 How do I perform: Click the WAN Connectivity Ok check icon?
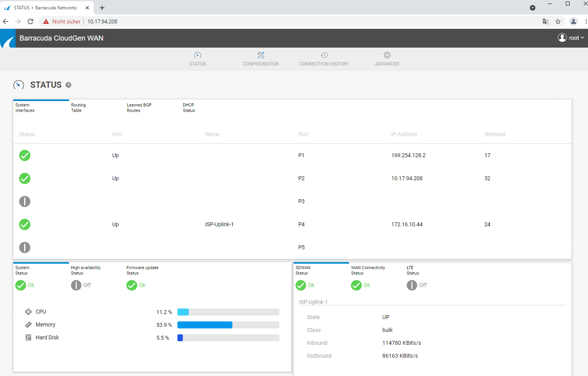[x=356, y=286]
